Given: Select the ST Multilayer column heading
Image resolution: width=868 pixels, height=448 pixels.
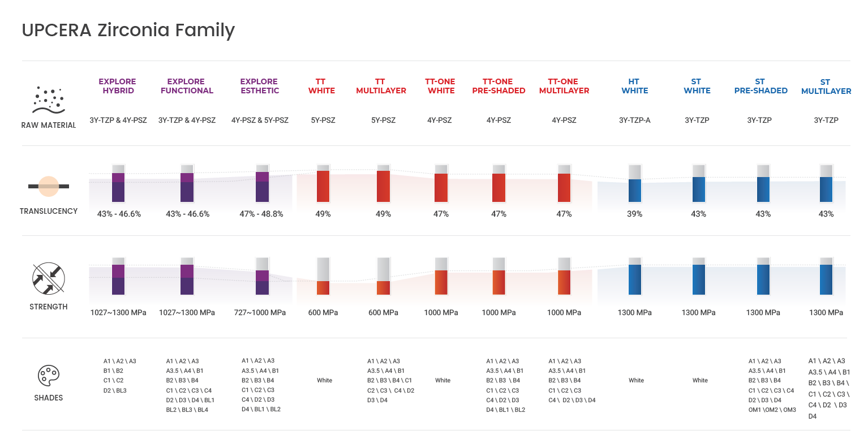Looking at the screenshot, I should tap(826, 87).
